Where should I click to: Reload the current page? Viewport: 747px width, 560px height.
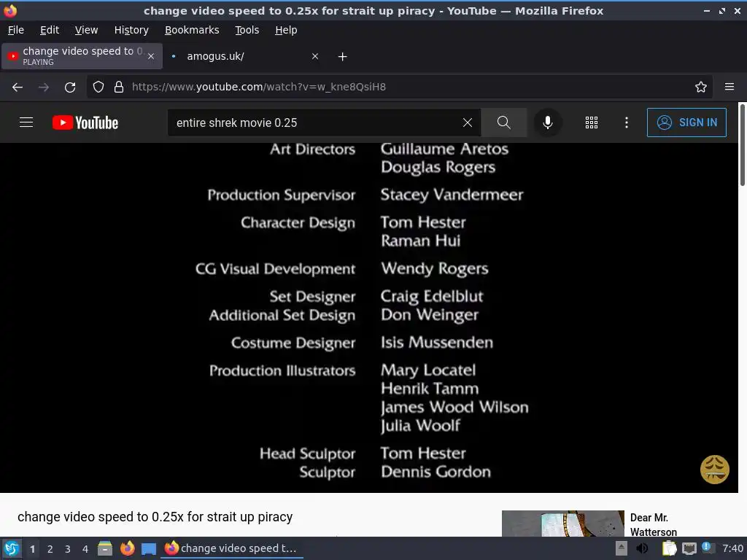70,87
